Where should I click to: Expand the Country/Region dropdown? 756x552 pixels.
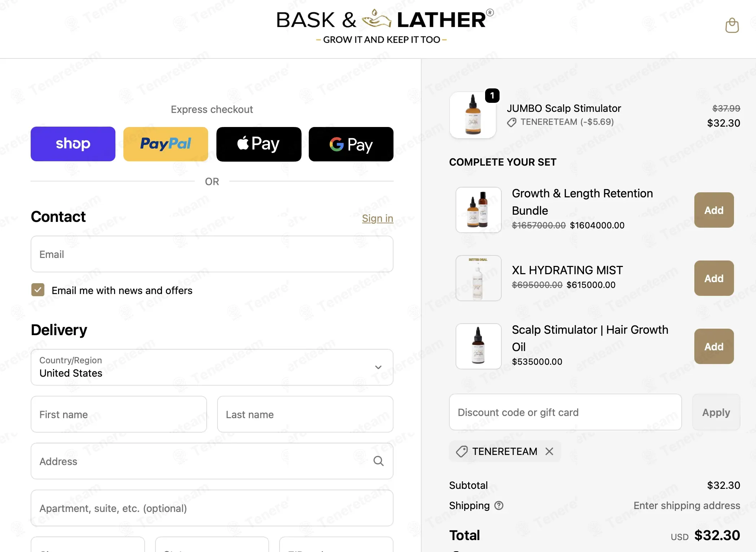212,367
